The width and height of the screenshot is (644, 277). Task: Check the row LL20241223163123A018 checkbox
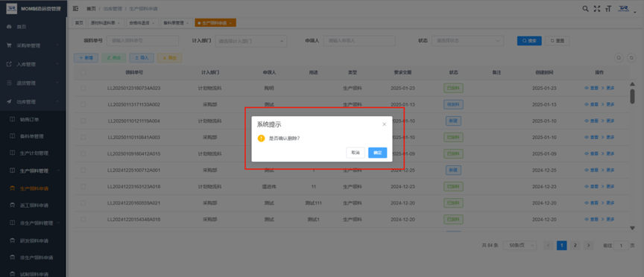(x=83, y=187)
